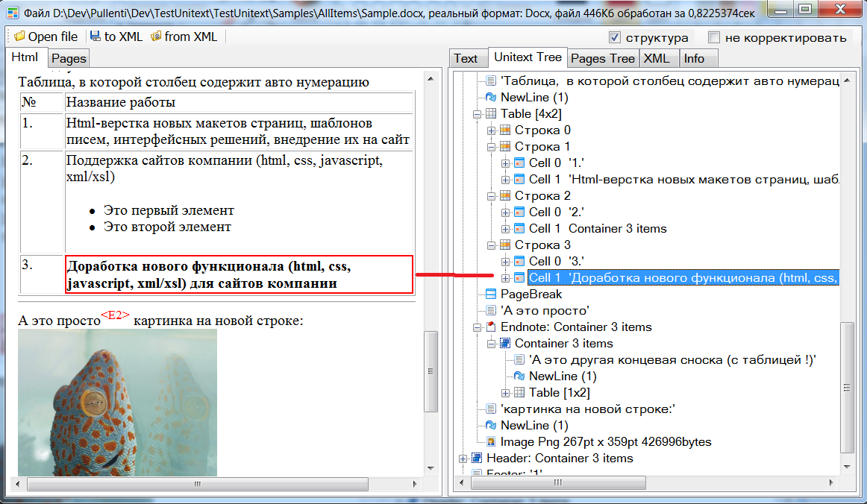Click the Endnote node icon

click(x=491, y=327)
